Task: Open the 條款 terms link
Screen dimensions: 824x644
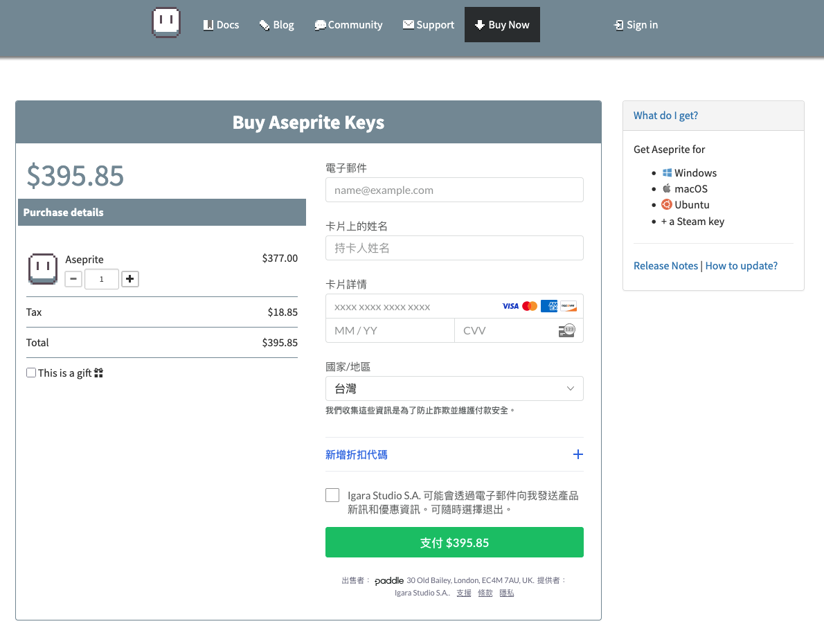Action: click(x=485, y=593)
